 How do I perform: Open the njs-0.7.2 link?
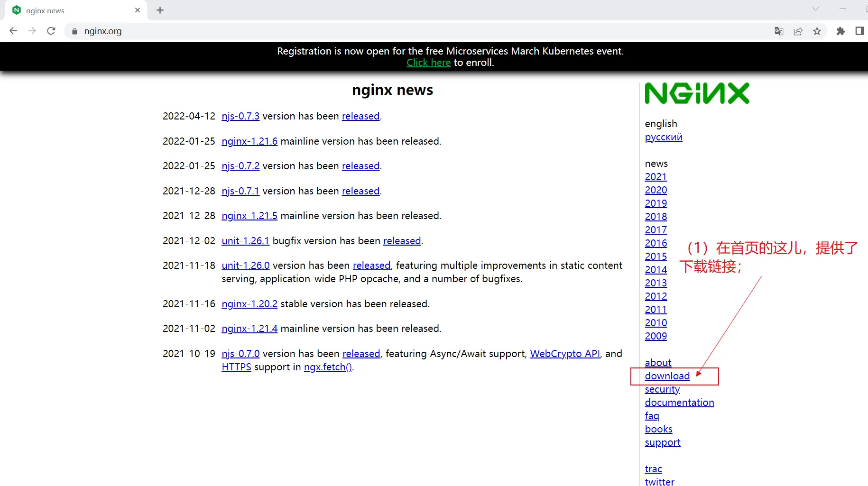[x=240, y=166]
